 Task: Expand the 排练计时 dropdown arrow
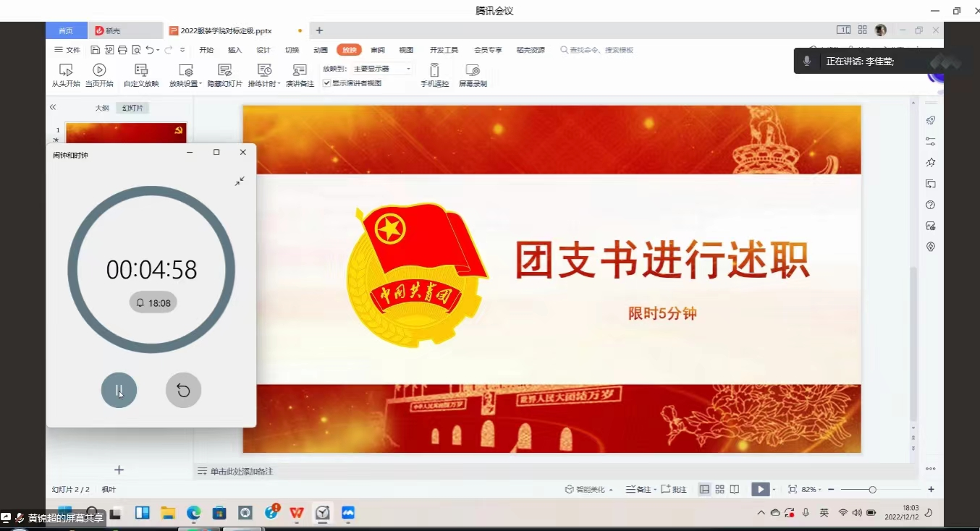pyautogui.click(x=279, y=84)
